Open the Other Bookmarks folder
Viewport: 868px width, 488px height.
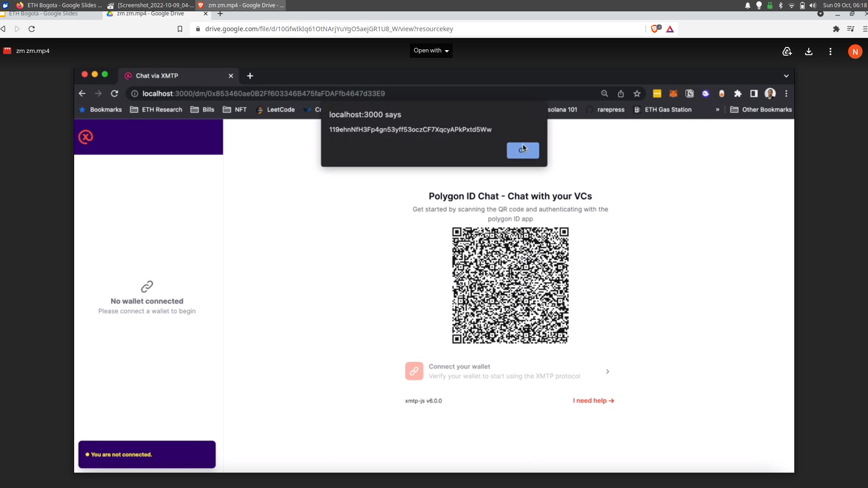click(761, 110)
